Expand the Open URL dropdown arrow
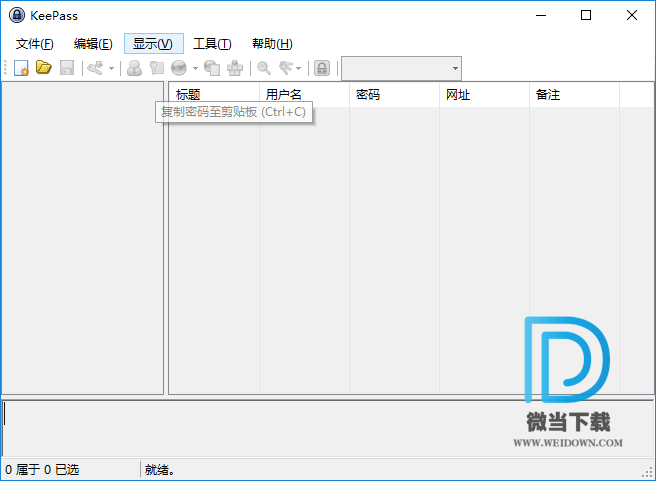 click(x=195, y=68)
